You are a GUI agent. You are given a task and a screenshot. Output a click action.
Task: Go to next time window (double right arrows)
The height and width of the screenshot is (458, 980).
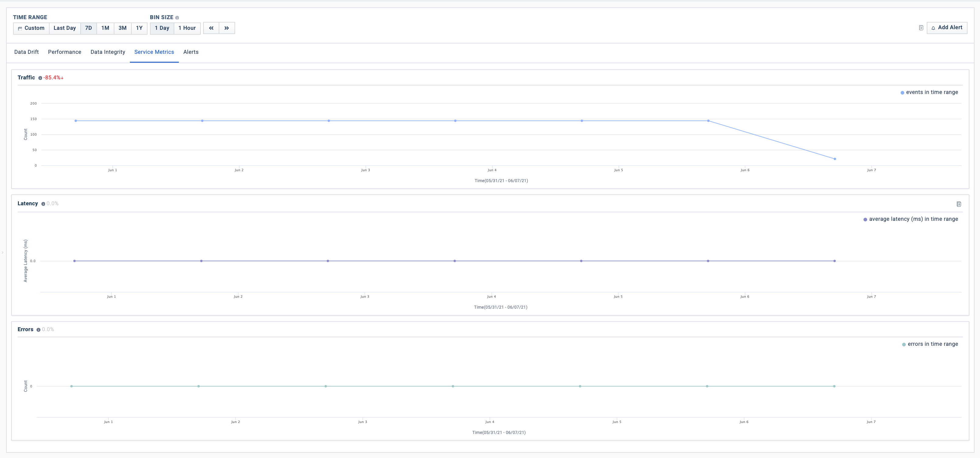227,28
